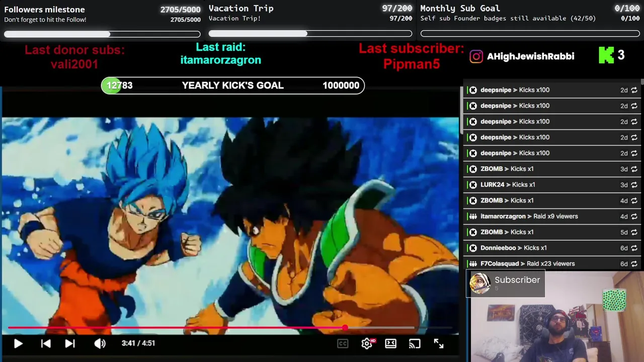The width and height of the screenshot is (644, 362).
Task: Click last donor name vali2001
Action: (74, 64)
